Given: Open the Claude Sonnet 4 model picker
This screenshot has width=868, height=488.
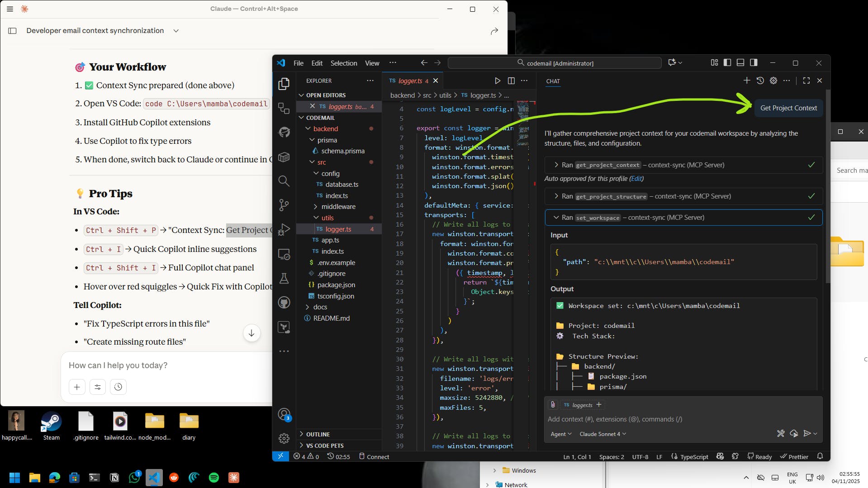Looking at the screenshot, I should [602, 434].
